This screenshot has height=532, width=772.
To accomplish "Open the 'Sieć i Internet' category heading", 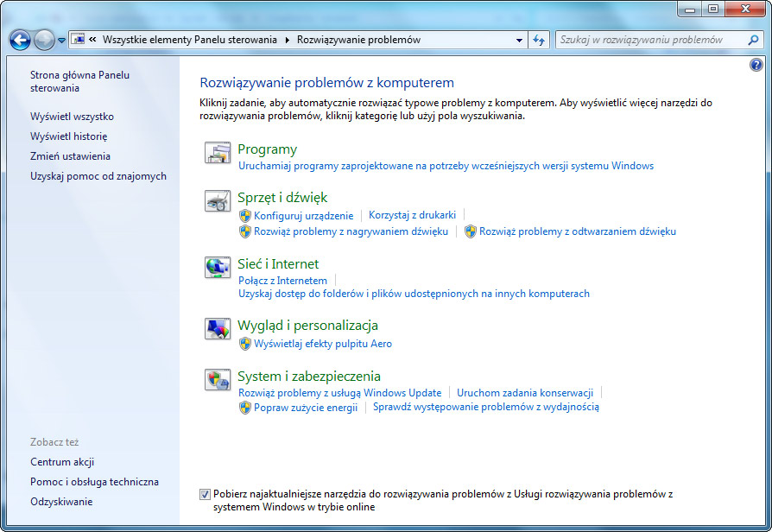I will point(278,264).
